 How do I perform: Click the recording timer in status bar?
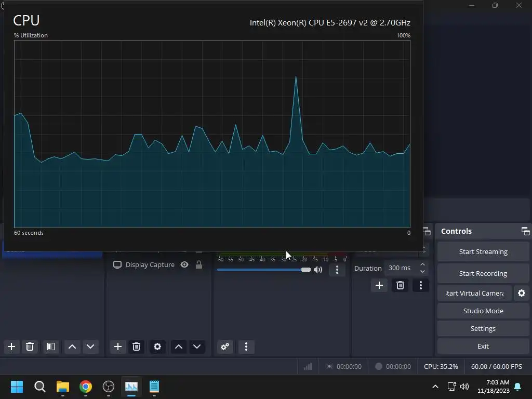pyautogui.click(x=398, y=366)
